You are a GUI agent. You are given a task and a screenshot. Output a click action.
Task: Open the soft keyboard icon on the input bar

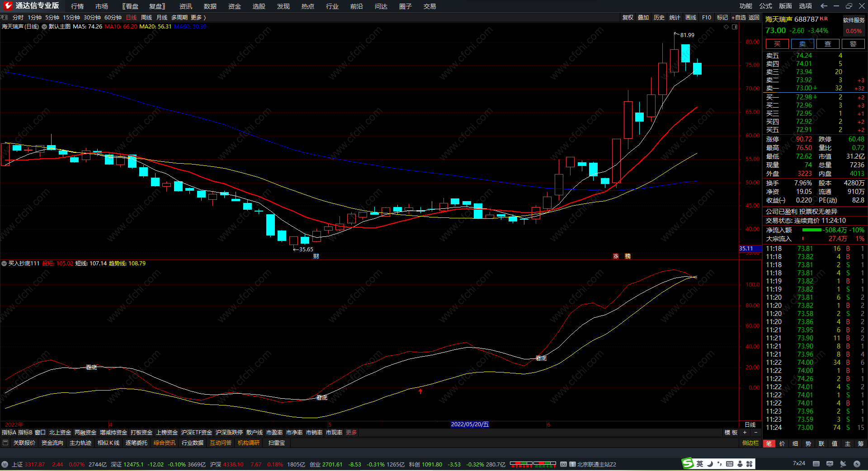730,464
